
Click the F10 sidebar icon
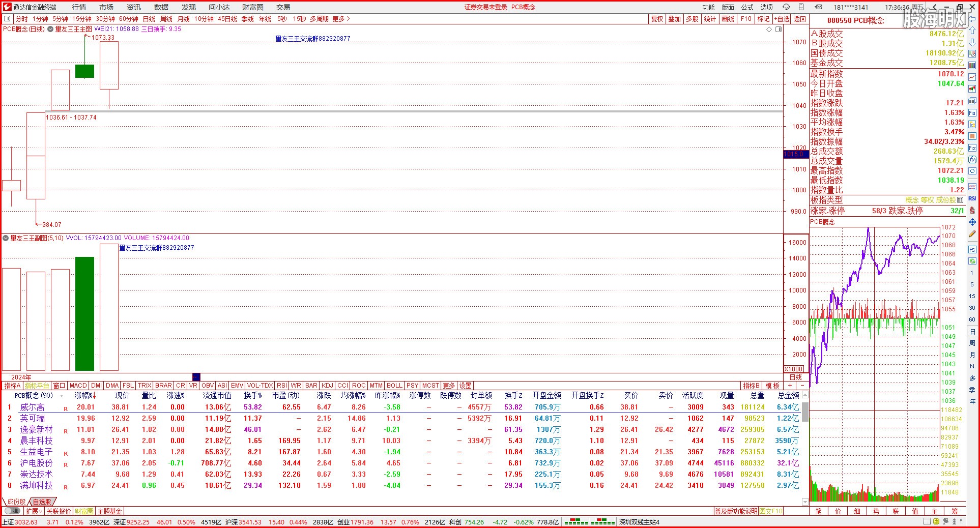(972, 112)
